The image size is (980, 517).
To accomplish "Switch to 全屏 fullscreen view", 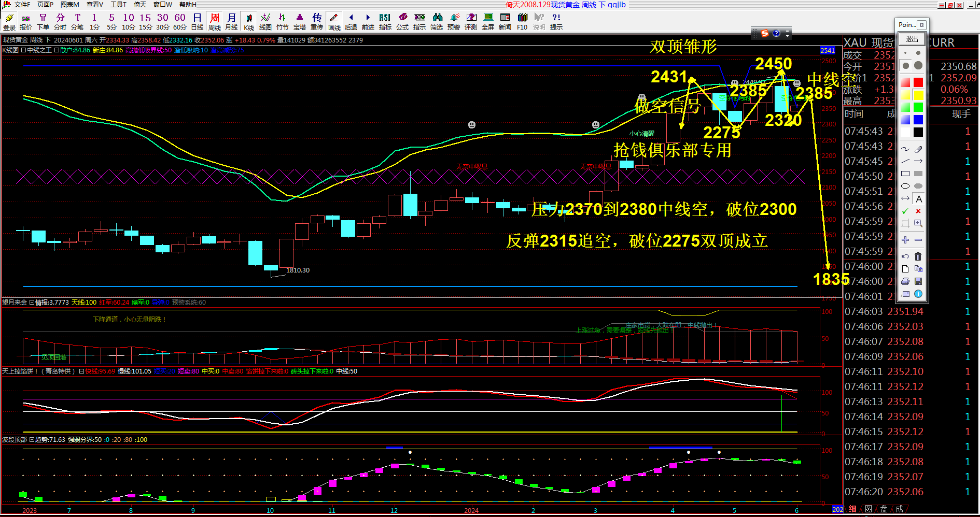I will click(x=487, y=21).
